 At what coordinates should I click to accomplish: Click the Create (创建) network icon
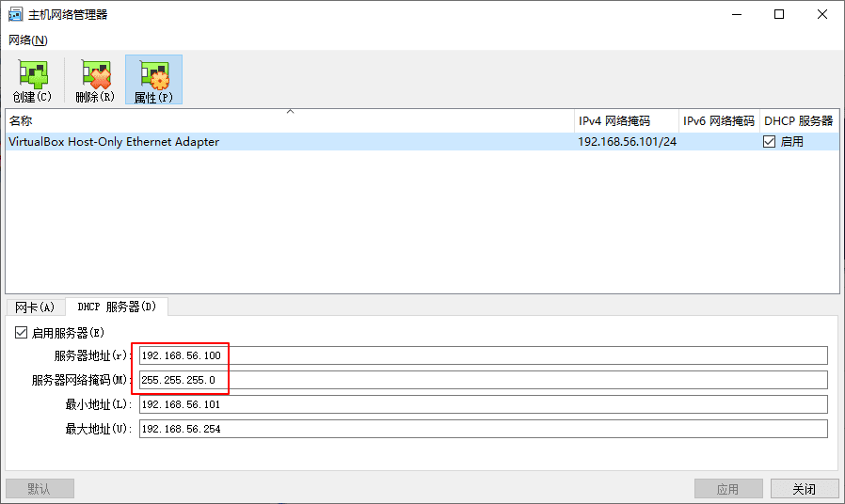(32, 80)
